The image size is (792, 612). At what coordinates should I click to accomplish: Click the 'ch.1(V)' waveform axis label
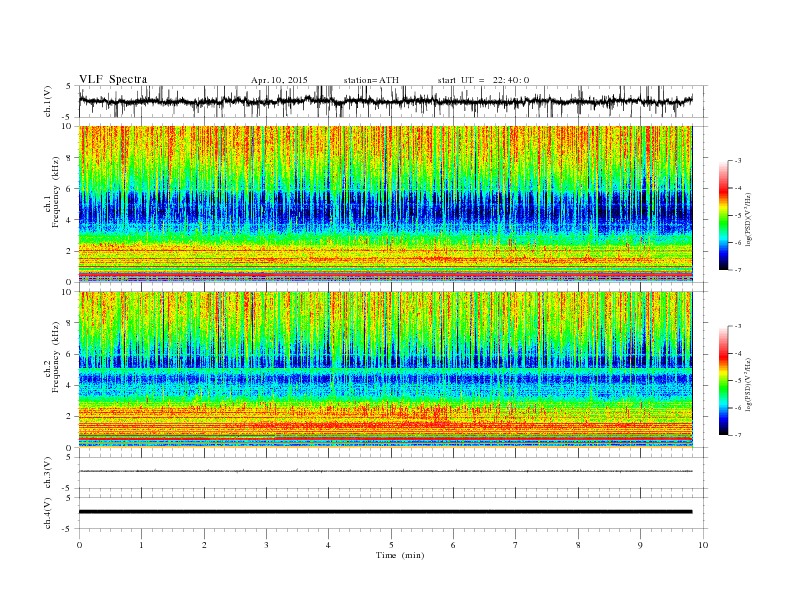48,101
